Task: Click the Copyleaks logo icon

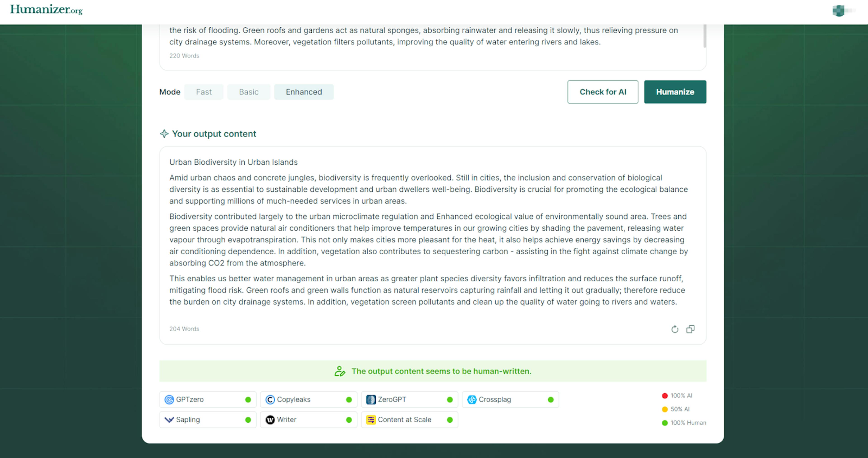Action: click(270, 400)
